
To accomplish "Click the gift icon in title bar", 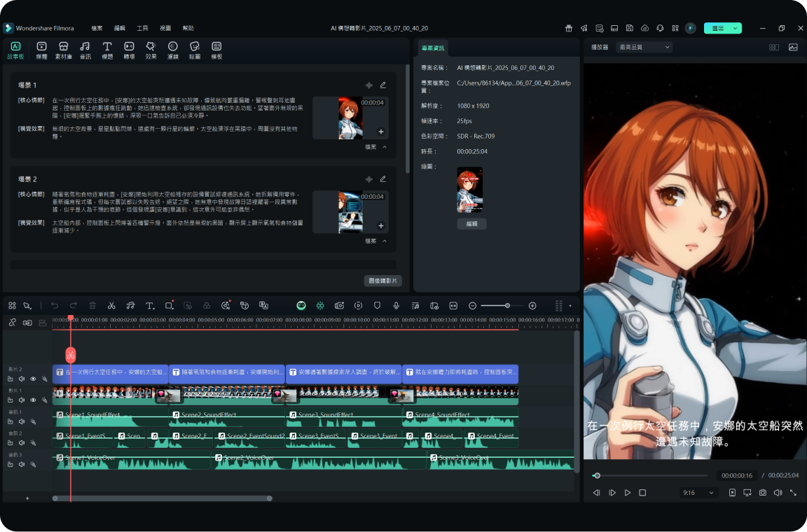I will coord(569,28).
